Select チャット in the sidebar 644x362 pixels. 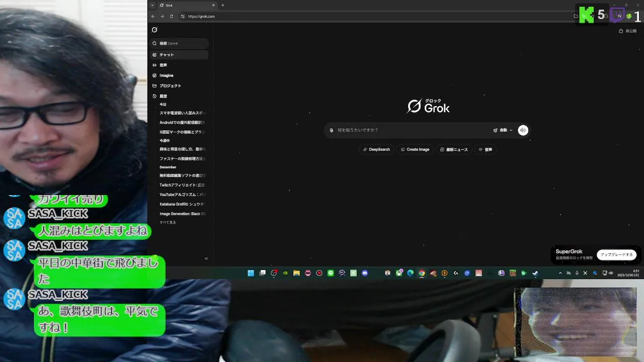point(179,54)
